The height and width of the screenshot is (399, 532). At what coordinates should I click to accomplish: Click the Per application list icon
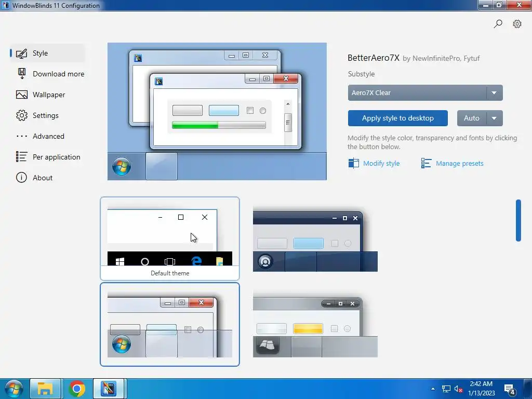[21, 157]
